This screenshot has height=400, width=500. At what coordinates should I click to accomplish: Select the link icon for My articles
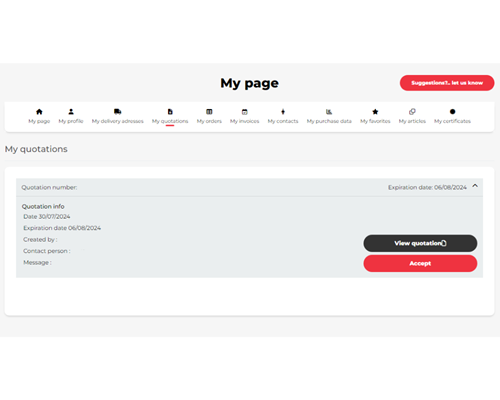pos(412,112)
